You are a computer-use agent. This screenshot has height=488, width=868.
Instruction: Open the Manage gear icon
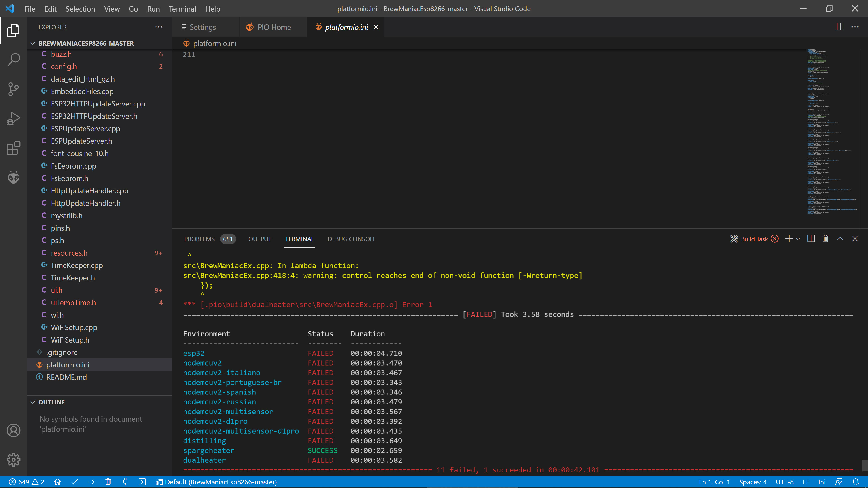pos(14,460)
